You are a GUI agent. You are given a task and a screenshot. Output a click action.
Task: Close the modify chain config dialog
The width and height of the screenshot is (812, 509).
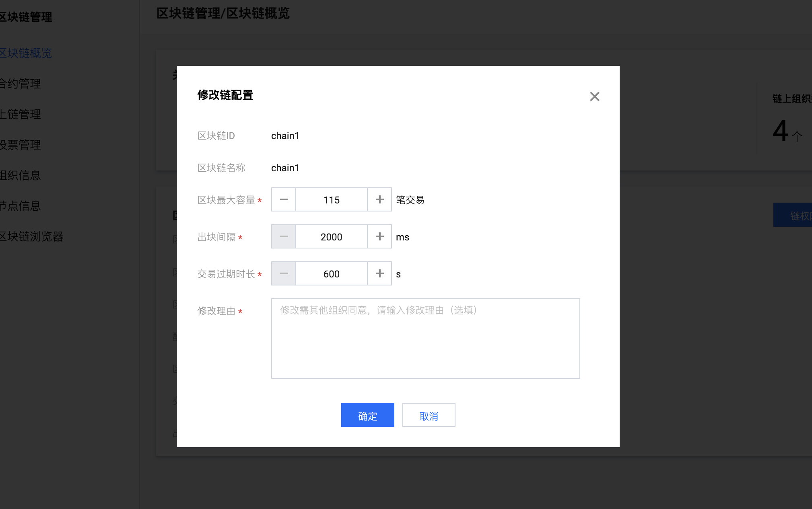tap(594, 96)
